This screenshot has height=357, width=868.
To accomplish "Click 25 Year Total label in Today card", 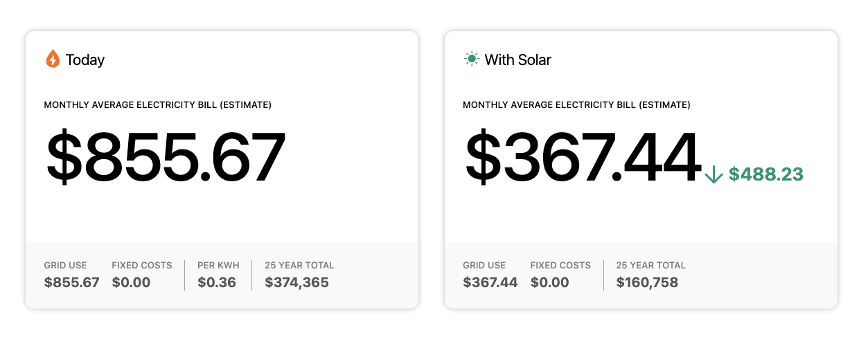I will tap(299, 265).
